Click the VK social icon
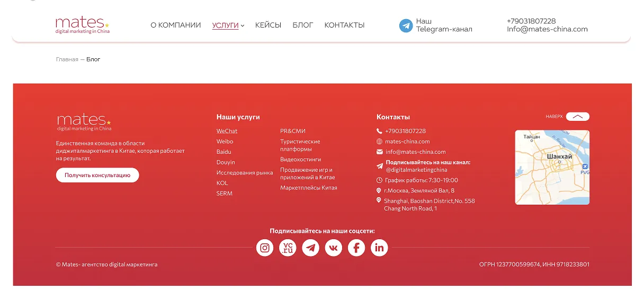Screen dimensions: 644x298 (x=334, y=248)
